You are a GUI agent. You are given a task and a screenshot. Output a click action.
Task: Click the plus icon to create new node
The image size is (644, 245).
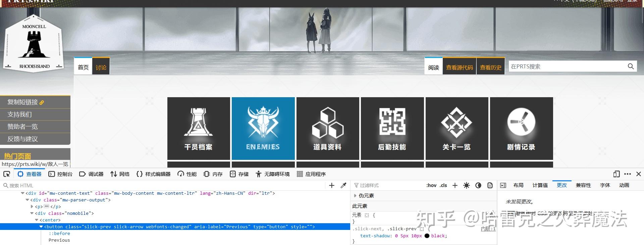click(332, 185)
